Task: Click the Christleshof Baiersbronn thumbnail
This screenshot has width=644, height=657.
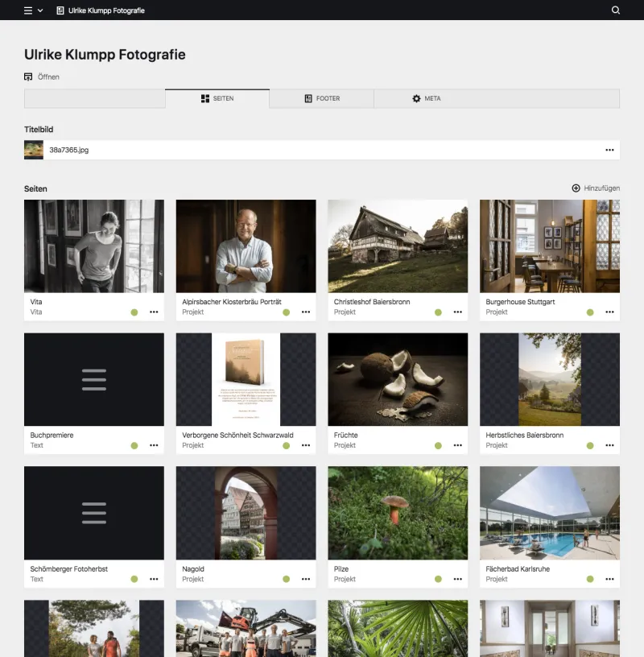Action: [x=397, y=246]
